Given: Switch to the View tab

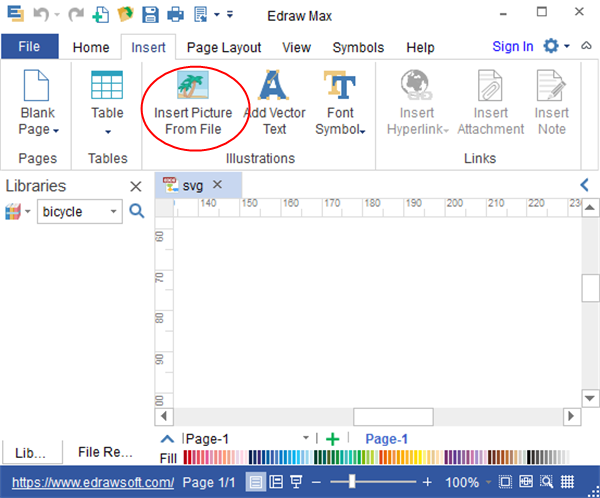Looking at the screenshot, I should coord(297,47).
